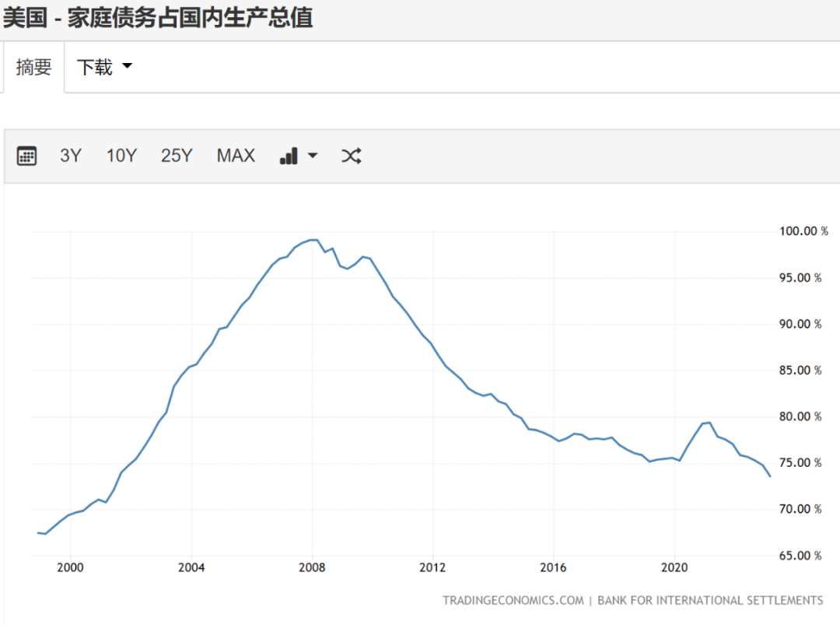Image resolution: width=840 pixels, height=625 pixels.
Task: Click the chart line peak near 2008
Action: coord(313,240)
